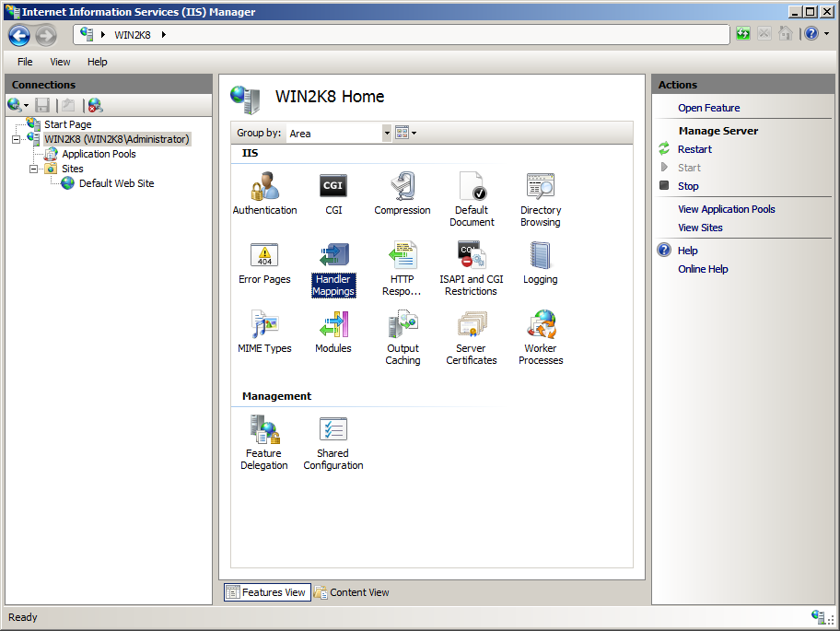Screen dimensions: 840x631
Task: Select the Compression feature icon
Action: tap(402, 187)
